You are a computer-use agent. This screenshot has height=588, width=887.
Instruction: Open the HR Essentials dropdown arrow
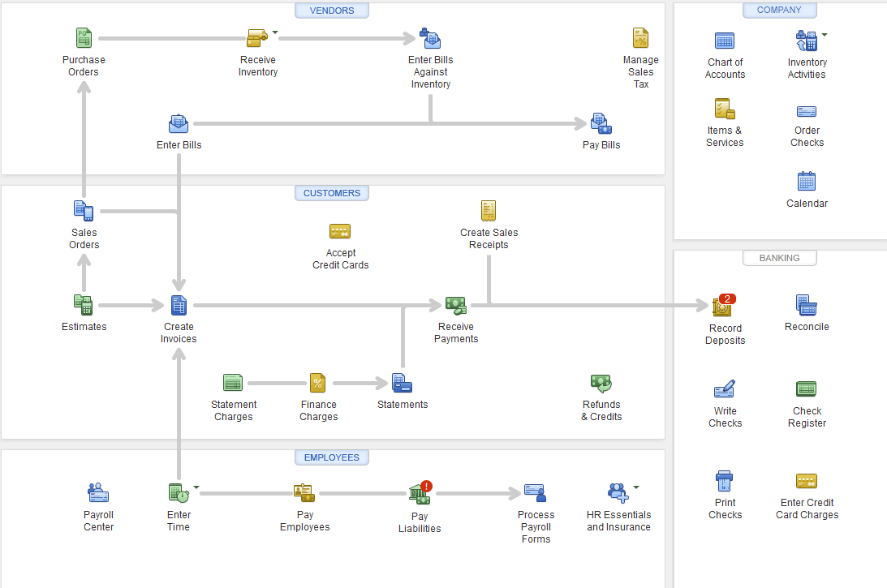click(x=635, y=487)
